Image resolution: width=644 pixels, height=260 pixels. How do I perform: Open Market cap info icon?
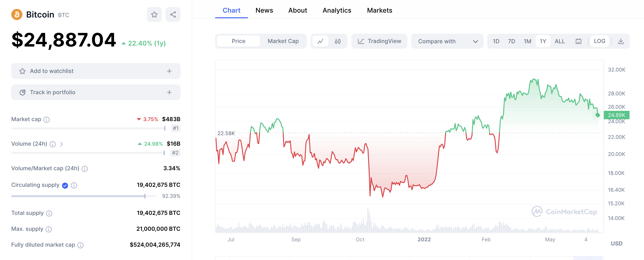(x=47, y=119)
